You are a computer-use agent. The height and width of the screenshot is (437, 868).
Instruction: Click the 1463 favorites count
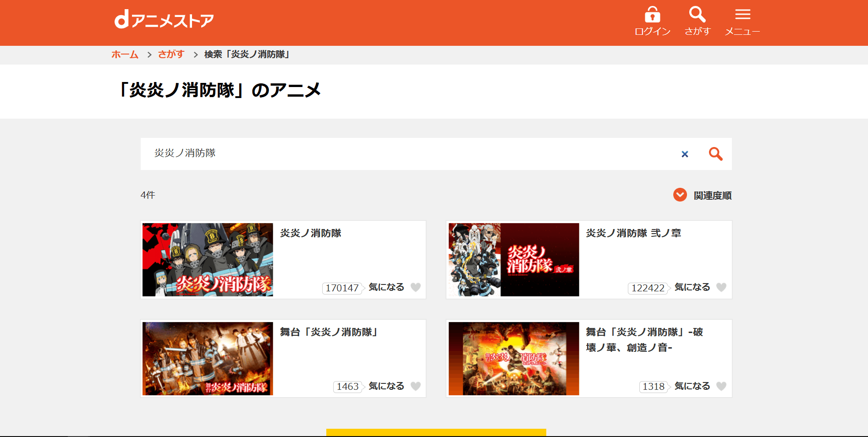click(x=347, y=387)
